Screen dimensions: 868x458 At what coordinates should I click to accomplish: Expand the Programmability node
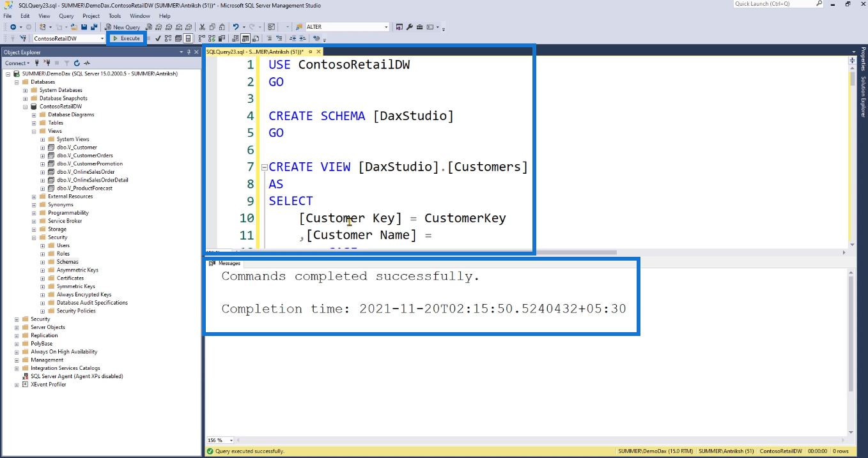coord(34,213)
